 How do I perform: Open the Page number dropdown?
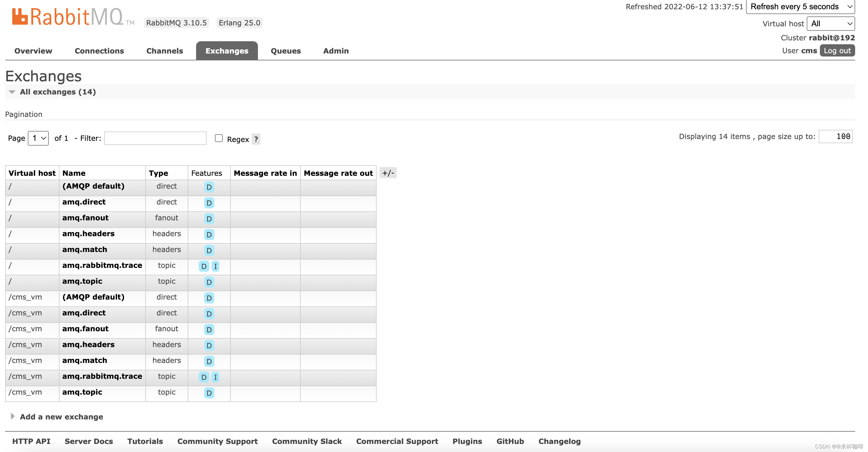[38, 138]
